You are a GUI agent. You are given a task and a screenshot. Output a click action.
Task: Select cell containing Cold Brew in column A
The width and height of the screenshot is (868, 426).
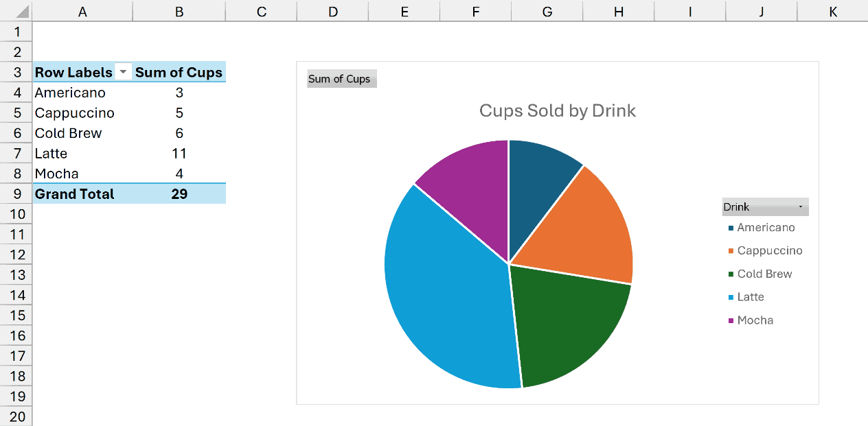(x=82, y=133)
